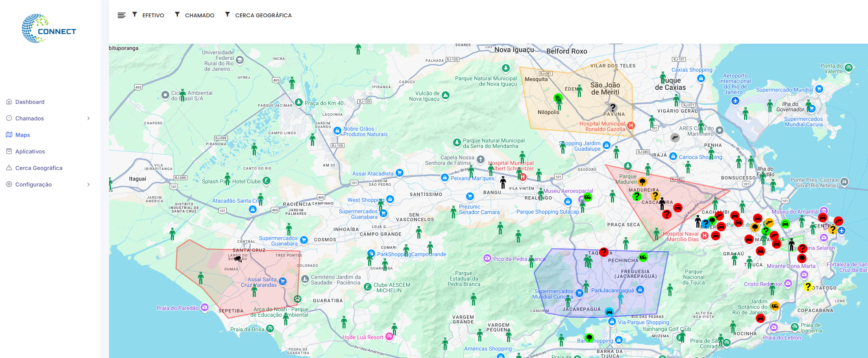Image resolution: width=868 pixels, height=358 pixels.
Task: Click the Hospital Municipal Ronaldo Gazolla marker
Action: click(x=631, y=125)
